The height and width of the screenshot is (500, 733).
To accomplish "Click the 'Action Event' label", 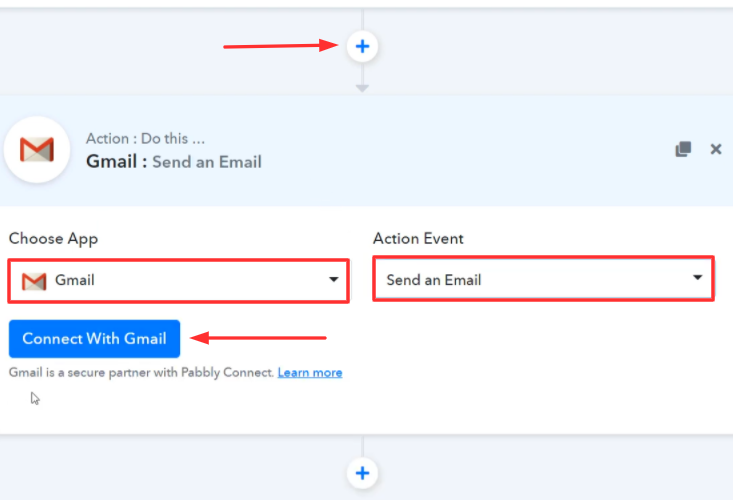I will (x=418, y=238).
